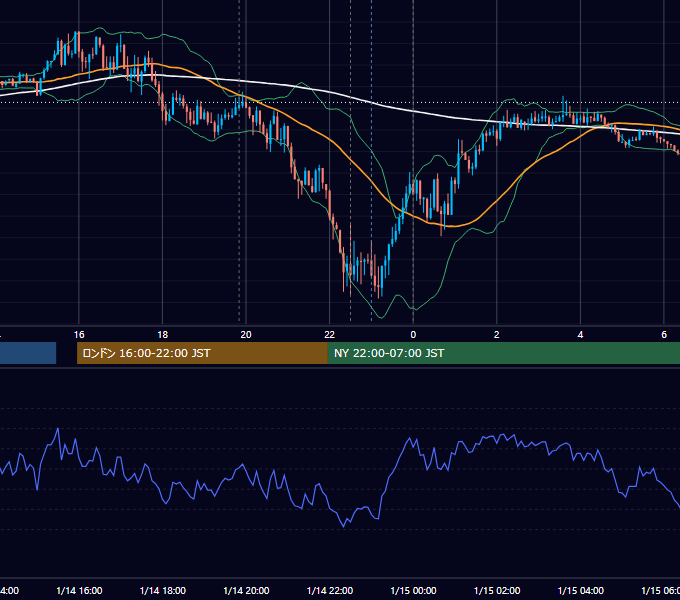The image size is (680, 600).
Task: Click hour label 6 on upper axis
Action: tap(664, 334)
